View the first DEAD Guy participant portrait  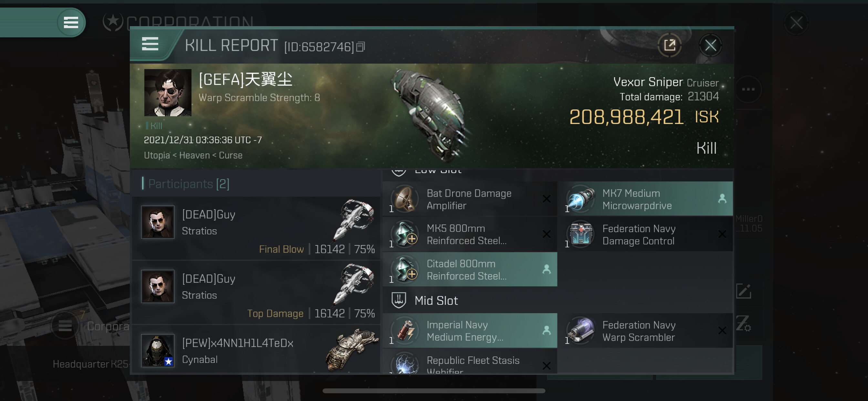click(x=158, y=222)
